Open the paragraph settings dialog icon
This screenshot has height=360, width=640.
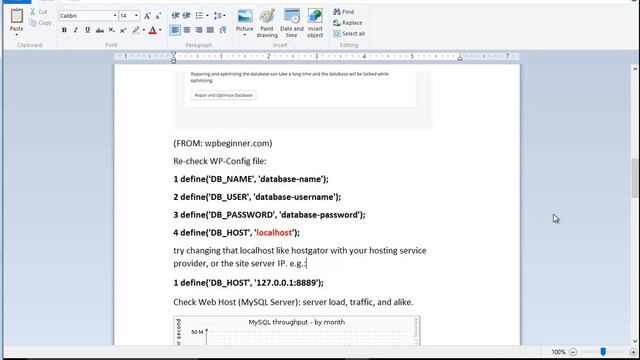pyautogui.click(x=222, y=30)
